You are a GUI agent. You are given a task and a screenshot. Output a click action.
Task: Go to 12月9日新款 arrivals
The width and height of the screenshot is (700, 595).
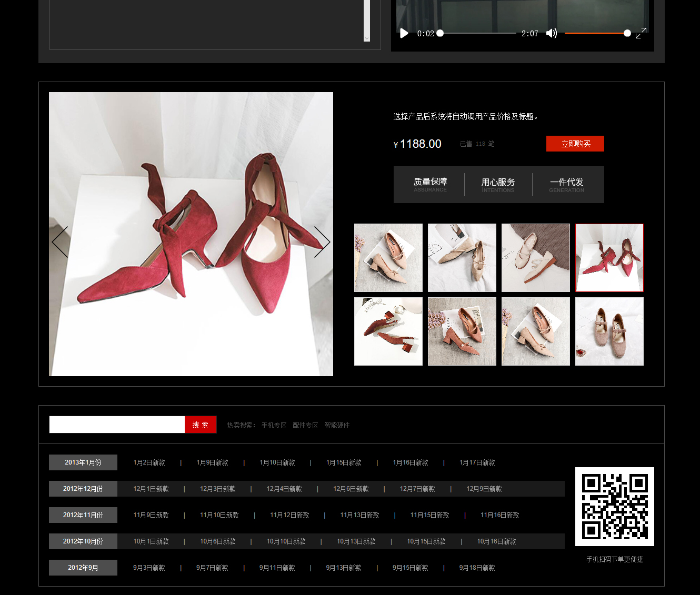pos(484,489)
